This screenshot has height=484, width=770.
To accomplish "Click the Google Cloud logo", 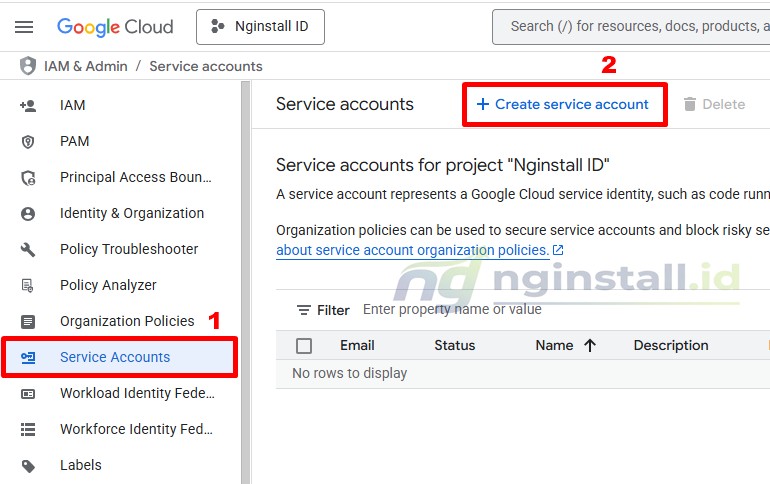I will 115,27.
